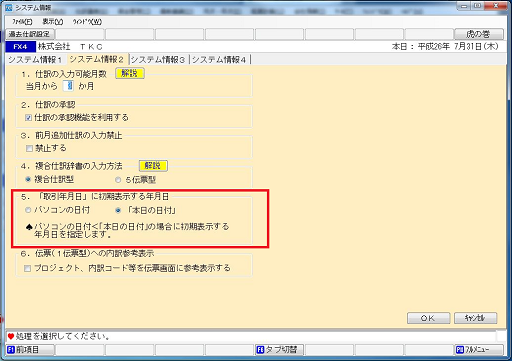
Task: Select the システム情報2 tab
Action: pos(97,60)
